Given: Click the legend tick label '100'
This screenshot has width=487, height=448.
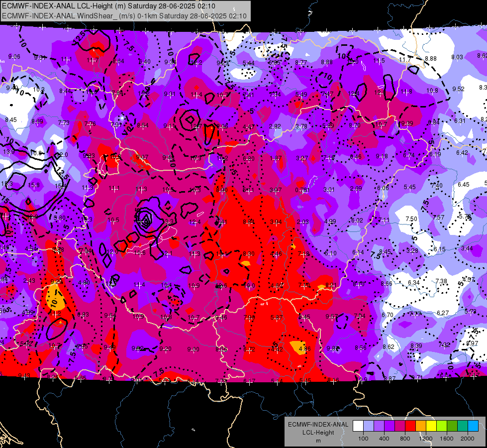Looking at the screenshot, I should (x=363, y=439).
